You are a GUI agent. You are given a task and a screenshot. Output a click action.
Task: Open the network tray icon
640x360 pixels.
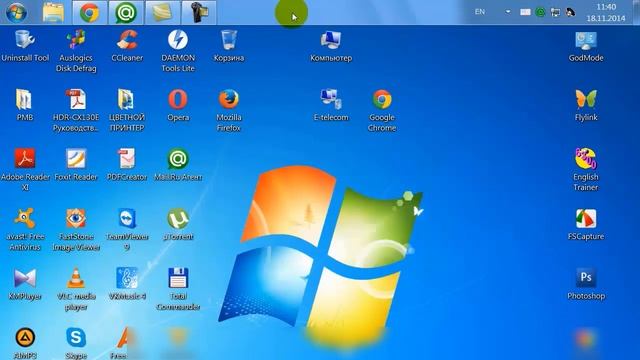[x=555, y=12]
